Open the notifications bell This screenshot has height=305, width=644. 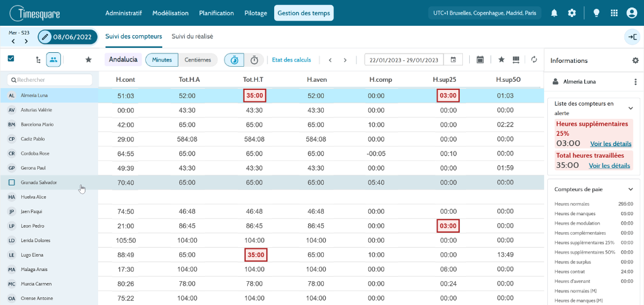pos(554,13)
